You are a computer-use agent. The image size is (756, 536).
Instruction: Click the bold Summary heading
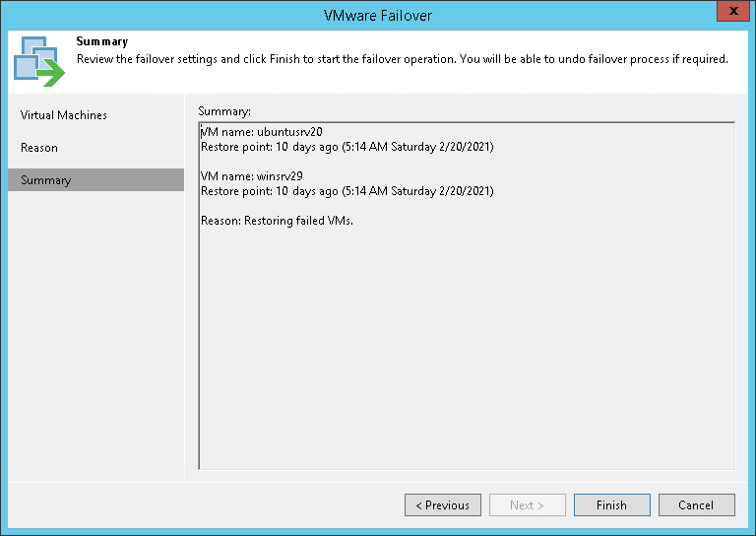click(102, 41)
